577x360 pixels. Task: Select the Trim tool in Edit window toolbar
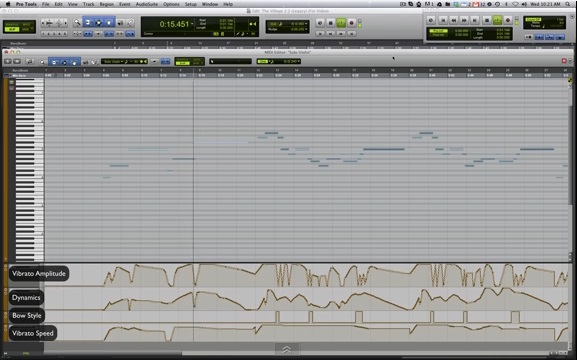[x=88, y=23]
